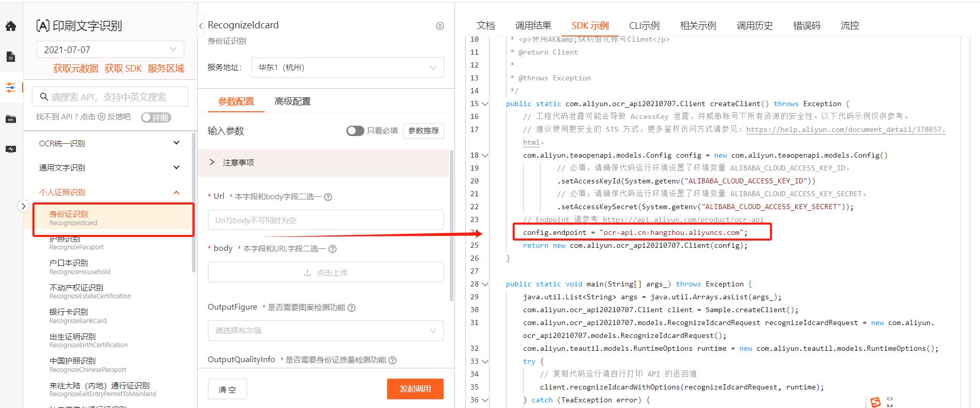Select 不动产权证识别 RecognizeEstateCertification item
980x408 pixels.
click(x=90, y=292)
